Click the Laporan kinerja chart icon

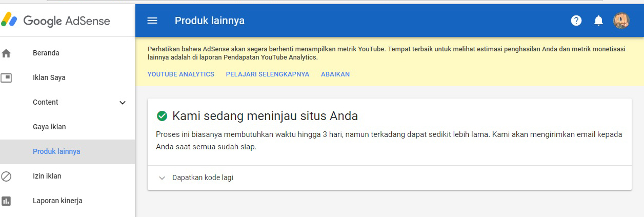pos(6,201)
